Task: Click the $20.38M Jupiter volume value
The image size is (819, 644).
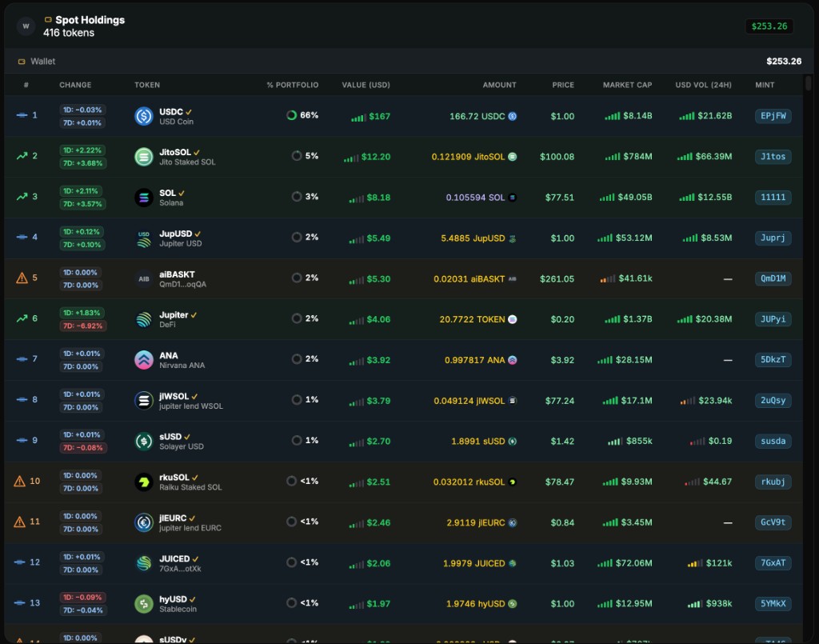Action: pyautogui.click(x=713, y=319)
